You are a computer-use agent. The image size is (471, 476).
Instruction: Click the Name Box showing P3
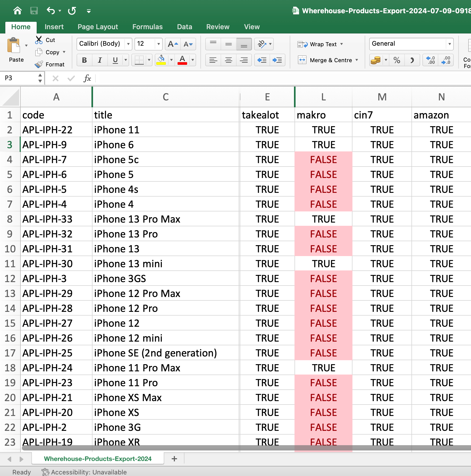point(20,78)
